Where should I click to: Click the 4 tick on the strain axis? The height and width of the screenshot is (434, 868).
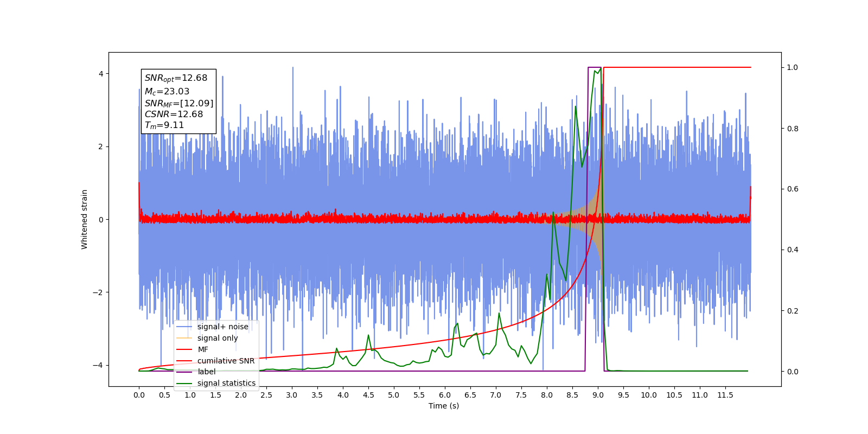pyautogui.click(x=100, y=74)
